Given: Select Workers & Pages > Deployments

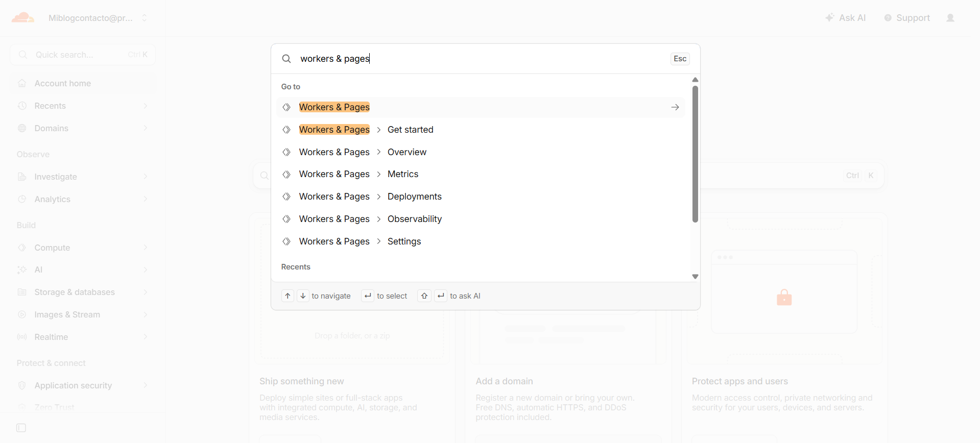Looking at the screenshot, I should click(x=481, y=196).
